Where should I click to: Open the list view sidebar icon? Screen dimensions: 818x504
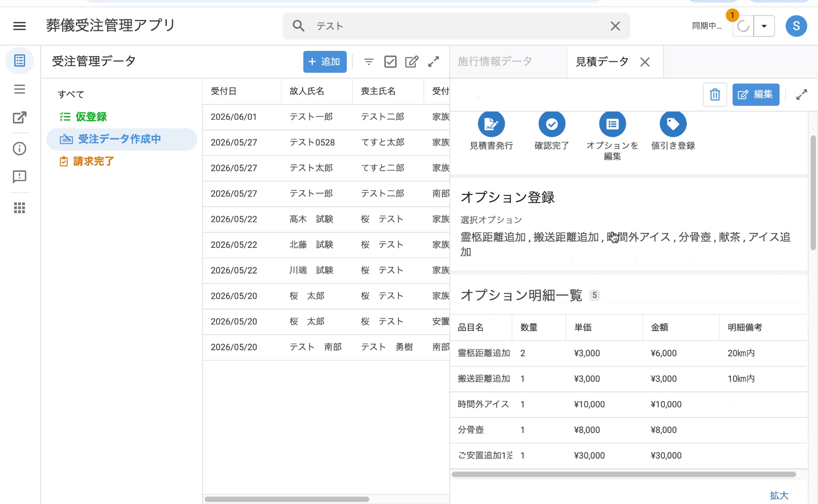pos(20,89)
